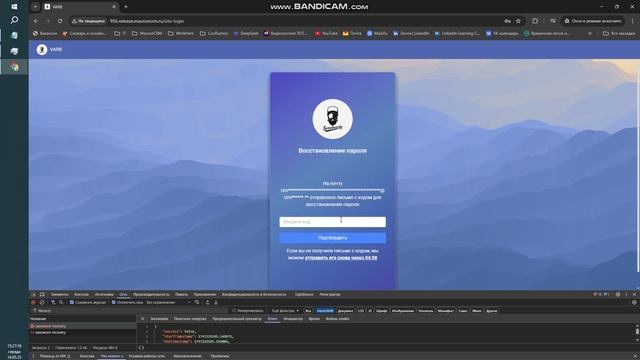The height and width of the screenshot is (360, 640).
Task: Click the 'Введите код' input field
Action: 332,222
